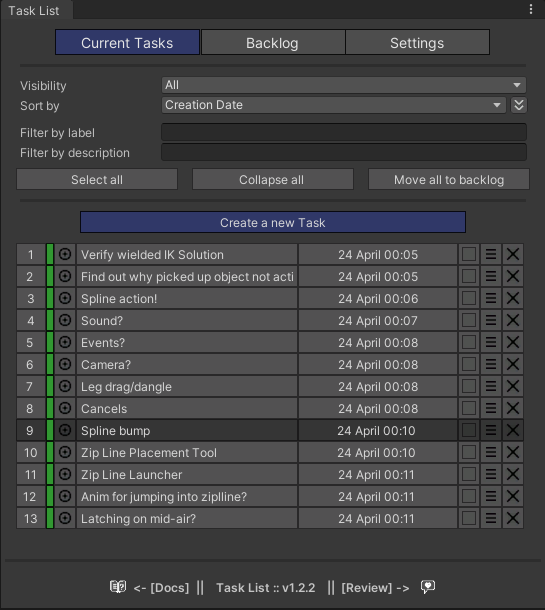Click the Select all button

[97, 179]
